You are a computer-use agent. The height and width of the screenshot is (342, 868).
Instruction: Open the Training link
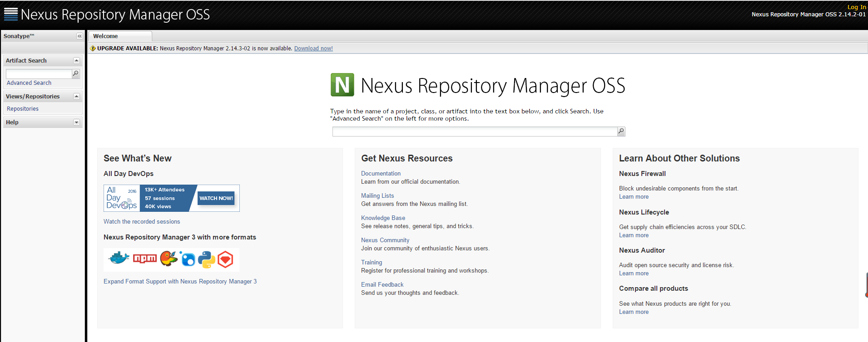point(372,263)
